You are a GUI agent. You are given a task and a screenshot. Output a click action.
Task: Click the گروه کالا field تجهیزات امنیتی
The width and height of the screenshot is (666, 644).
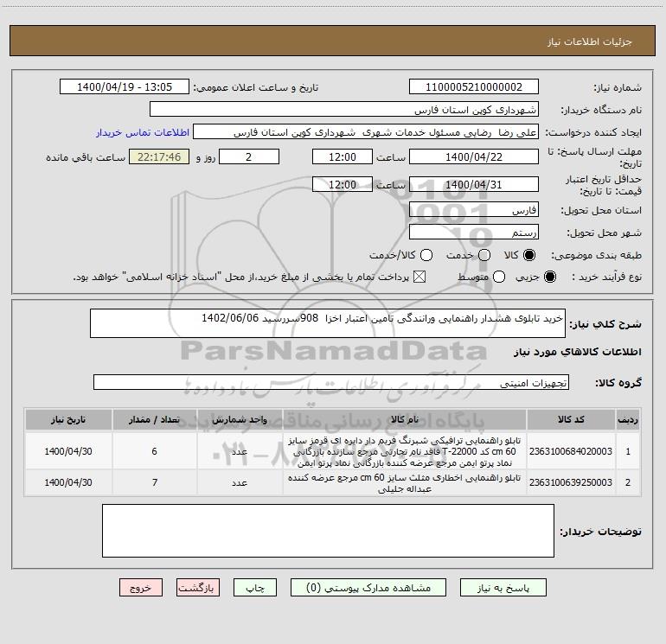point(331,382)
